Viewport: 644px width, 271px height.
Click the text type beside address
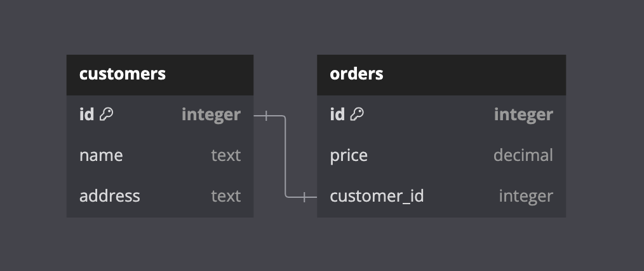[225, 196]
